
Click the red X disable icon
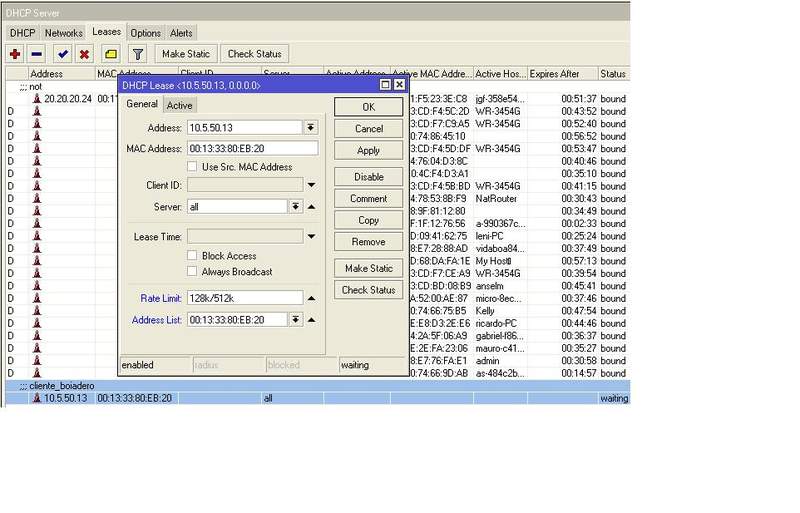point(84,54)
